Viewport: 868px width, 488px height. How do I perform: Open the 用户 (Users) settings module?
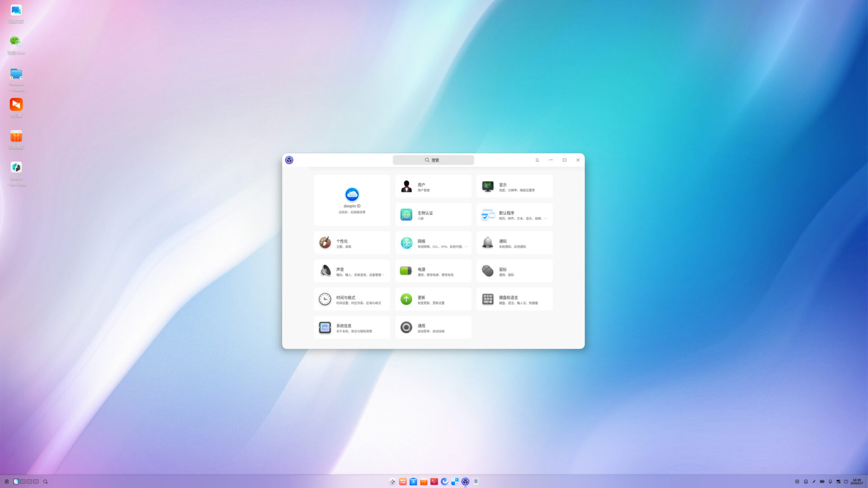433,186
